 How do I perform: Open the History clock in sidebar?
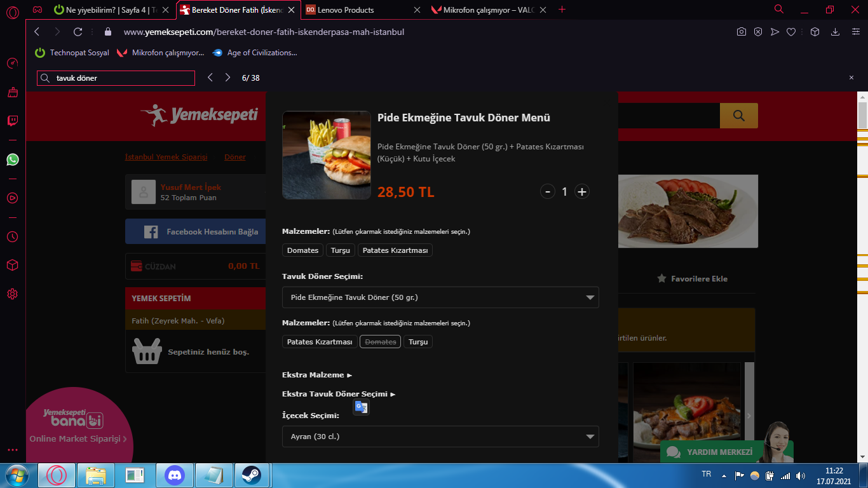click(13, 237)
